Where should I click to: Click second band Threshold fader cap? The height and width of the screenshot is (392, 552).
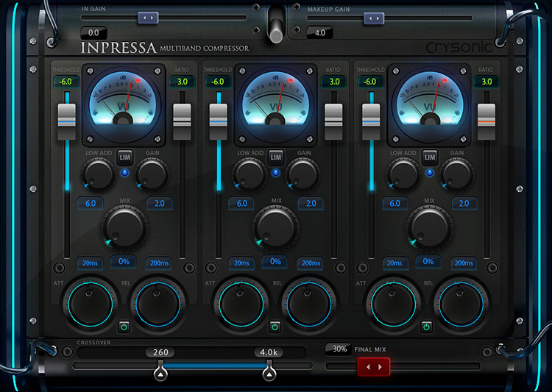[x=219, y=122]
